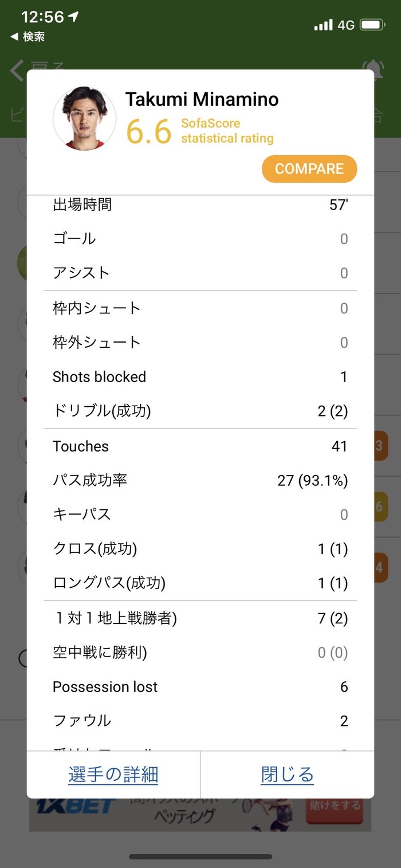The height and width of the screenshot is (868, 401).
Task: Tap the Shots blocked row
Action: (200, 376)
